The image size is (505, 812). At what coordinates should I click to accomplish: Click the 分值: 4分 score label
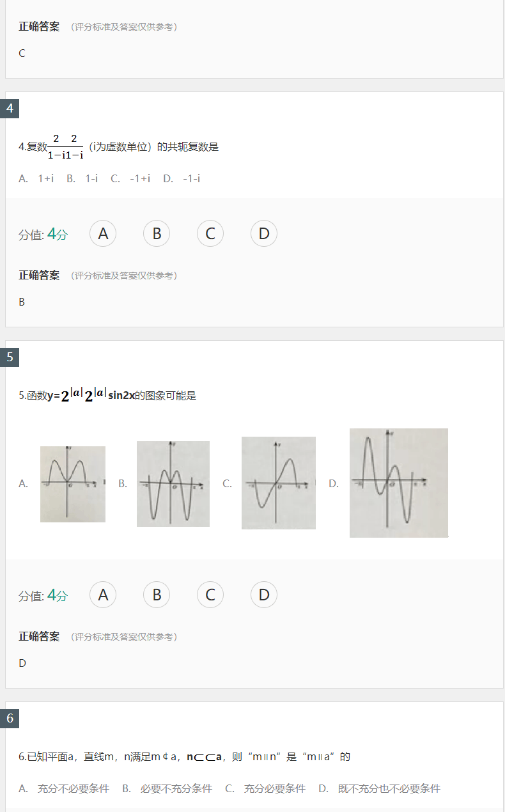pyautogui.click(x=42, y=233)
